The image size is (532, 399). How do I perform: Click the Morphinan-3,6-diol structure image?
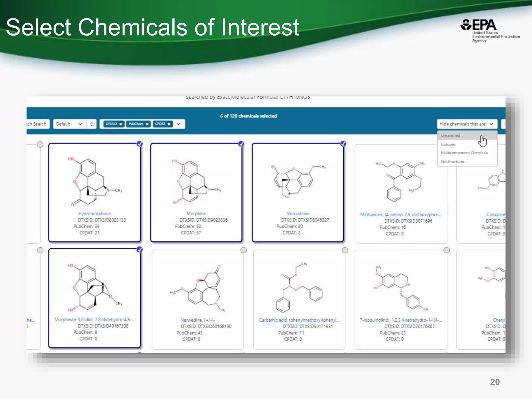[x=95, y=288]
